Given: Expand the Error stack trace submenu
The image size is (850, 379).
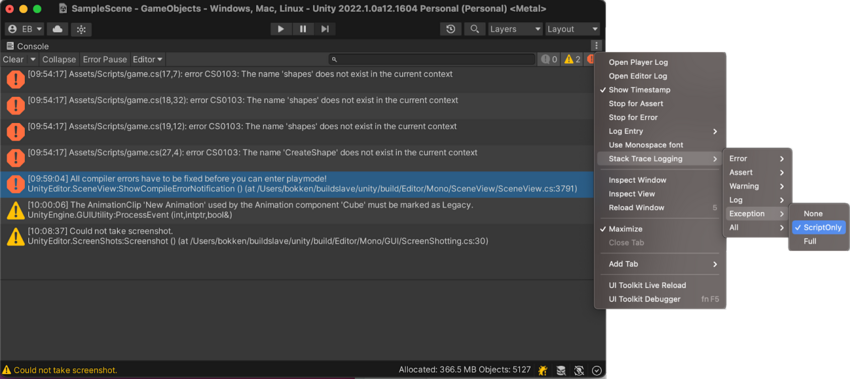Looking at the screenshot, I should (757, 159).
